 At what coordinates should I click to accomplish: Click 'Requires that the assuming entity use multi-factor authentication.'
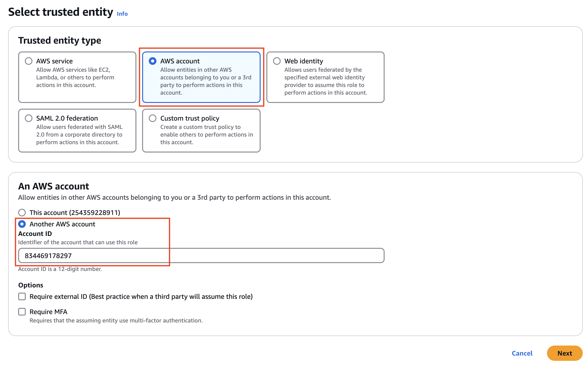pos(116,320)
